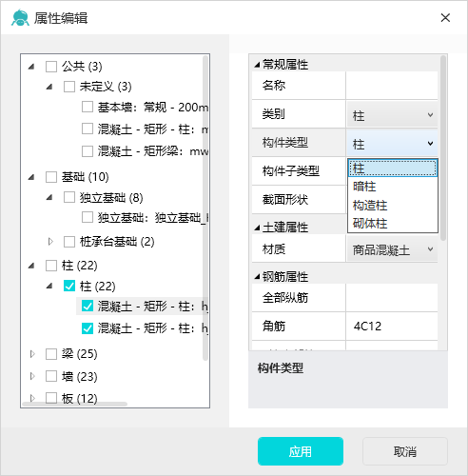This screenshot has width=468, height=476.
Task: Check the 桩承台基础 (2) checkbox
Action: (x=69, y=242)
